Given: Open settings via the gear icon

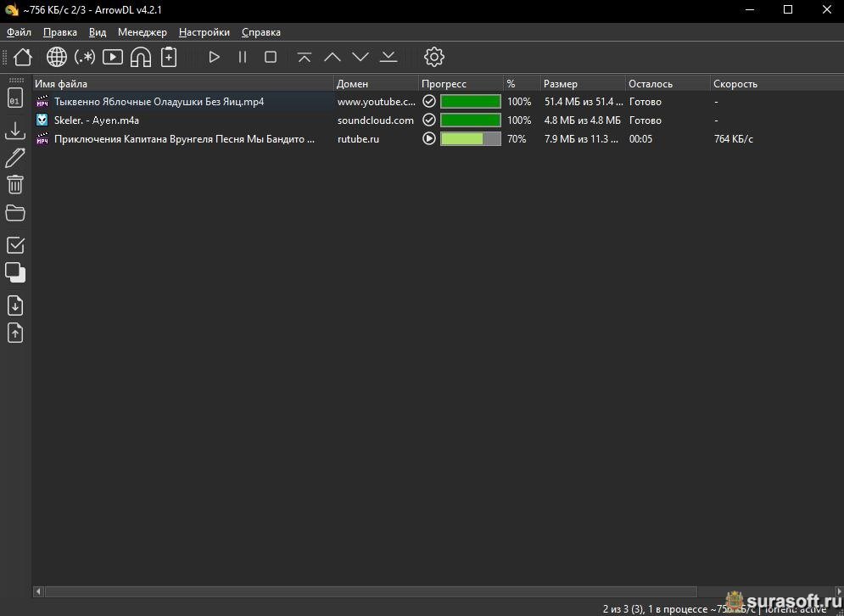Looking at the screenshot, I should point(433,57).
